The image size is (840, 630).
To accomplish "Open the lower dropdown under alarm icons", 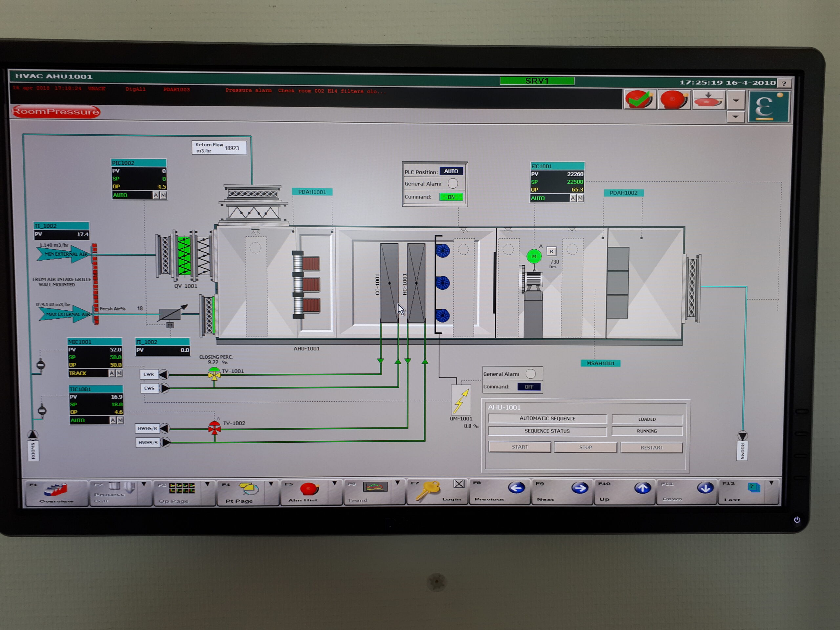I will pos(736,117).
